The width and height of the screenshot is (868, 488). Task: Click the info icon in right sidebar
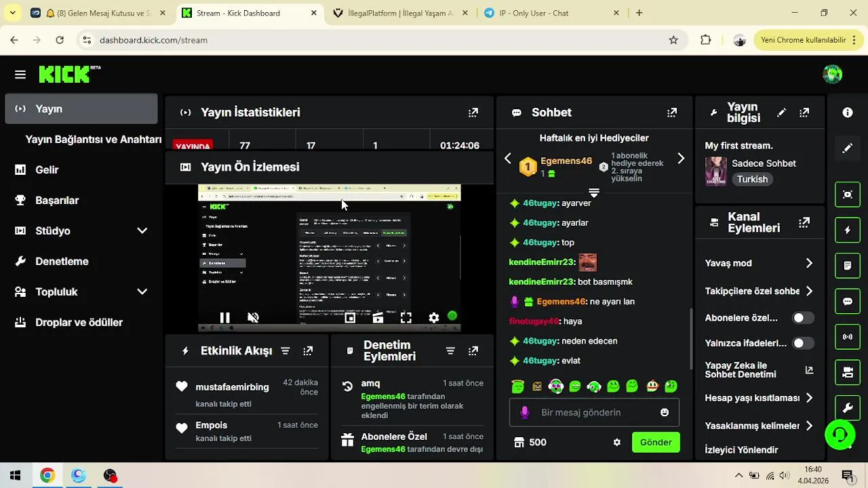pyautogui.click(x=848, y=113)
